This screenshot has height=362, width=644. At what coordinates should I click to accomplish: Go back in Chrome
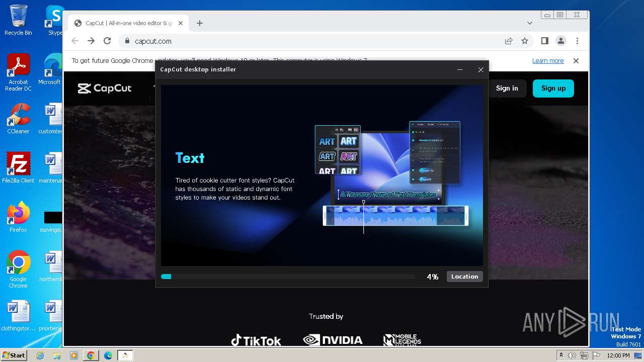[x=75, y=41]
